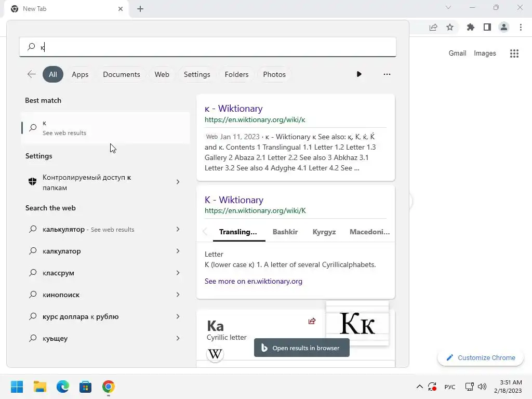Screen dimensions: 532x399
Task: Open 'See more on en.wiktionary.org'
Action: click(253, 281)
